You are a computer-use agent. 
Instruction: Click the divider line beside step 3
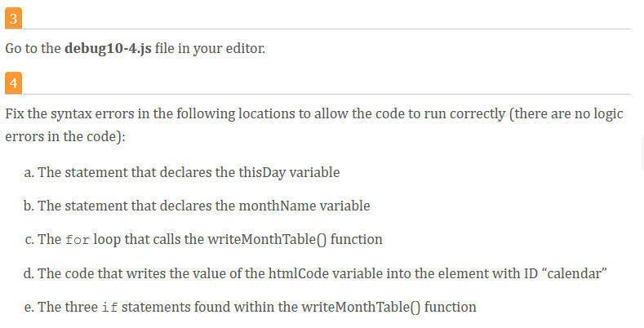coord(326,29)
